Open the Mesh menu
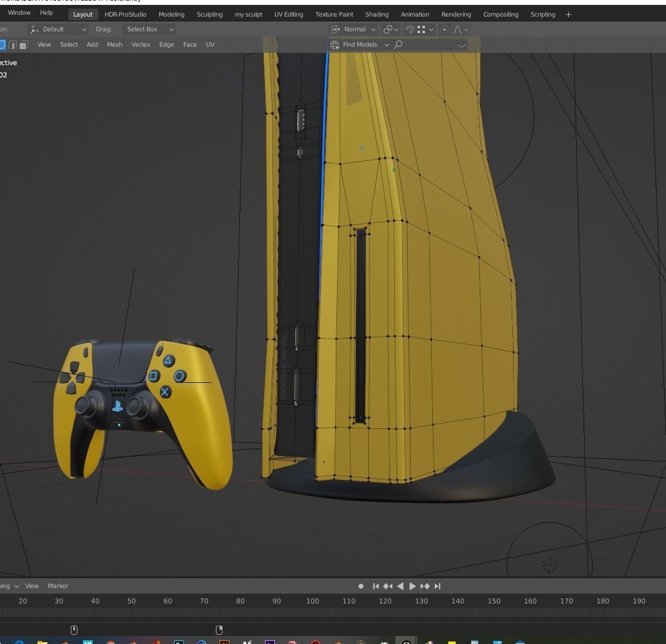Image resolution: width=666 pixels, height=644 pixels. (x=114, y=45)
